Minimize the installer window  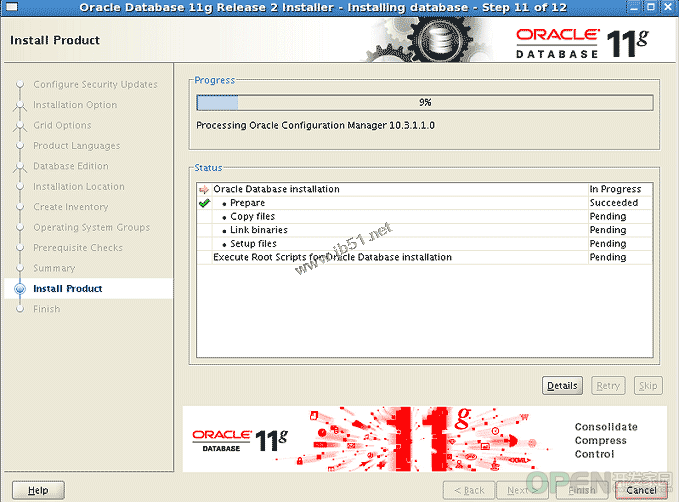pyautogui.click(x=634, y=7)
